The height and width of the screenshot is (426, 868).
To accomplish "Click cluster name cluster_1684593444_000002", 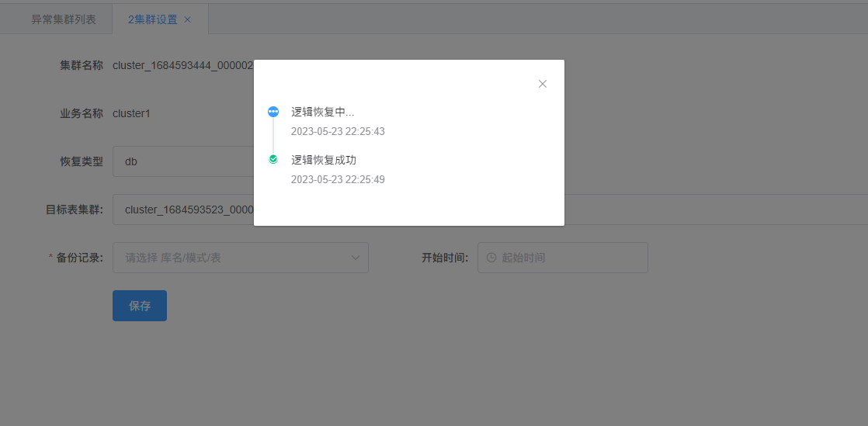I will click(182, 65).
